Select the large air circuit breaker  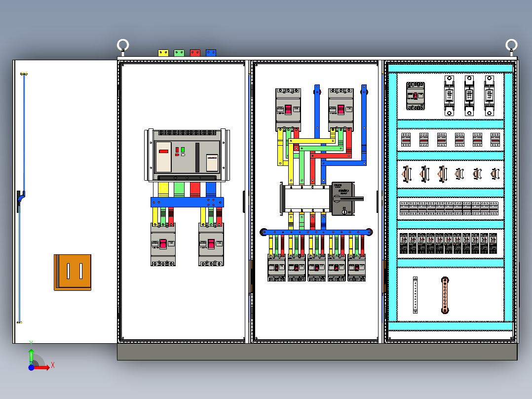pyautogui.click(x=187, y=155)
